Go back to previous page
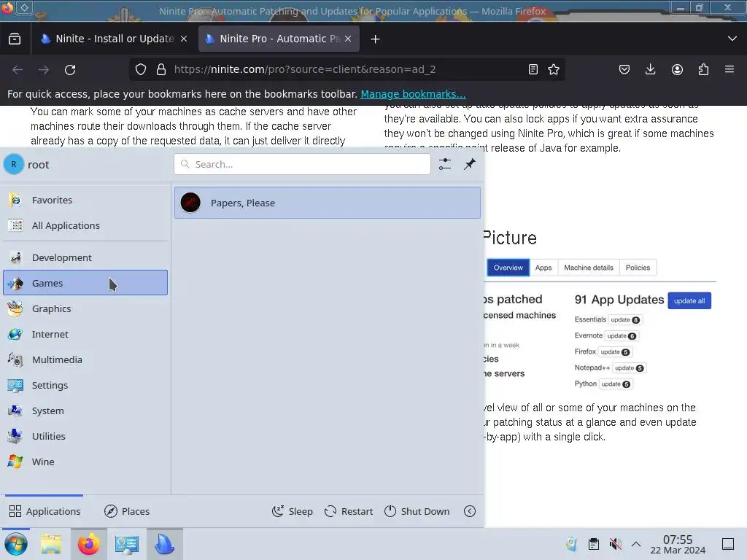The image size is (747, 560). pos(18,69)
